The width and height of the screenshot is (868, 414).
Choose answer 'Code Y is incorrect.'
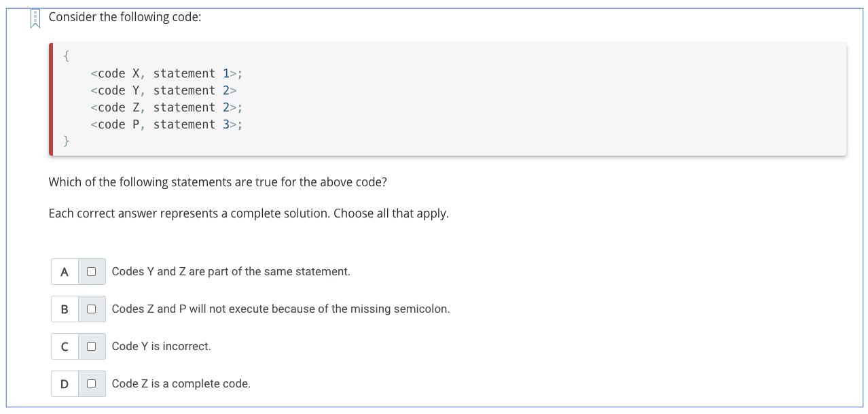pyautogui.click(x=162, y=346)
